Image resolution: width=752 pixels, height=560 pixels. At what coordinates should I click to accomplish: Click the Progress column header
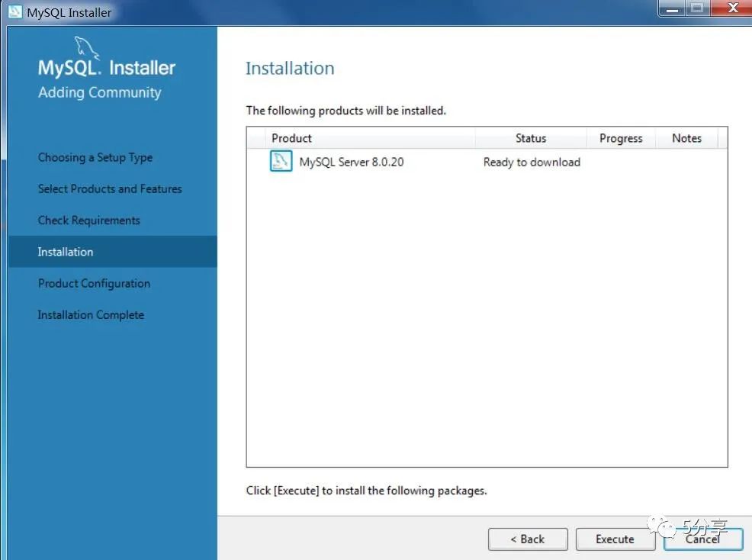pos(621,138)
